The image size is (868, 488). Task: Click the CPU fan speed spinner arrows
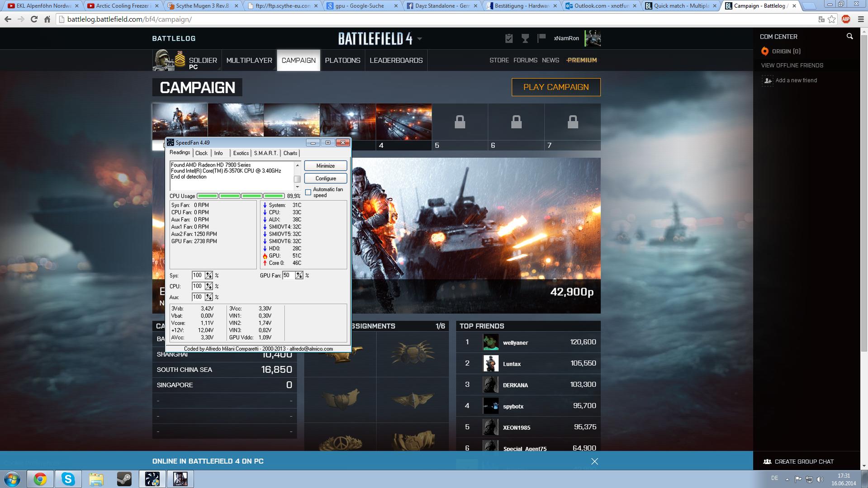pyautogui.click(x=209, y=286)
